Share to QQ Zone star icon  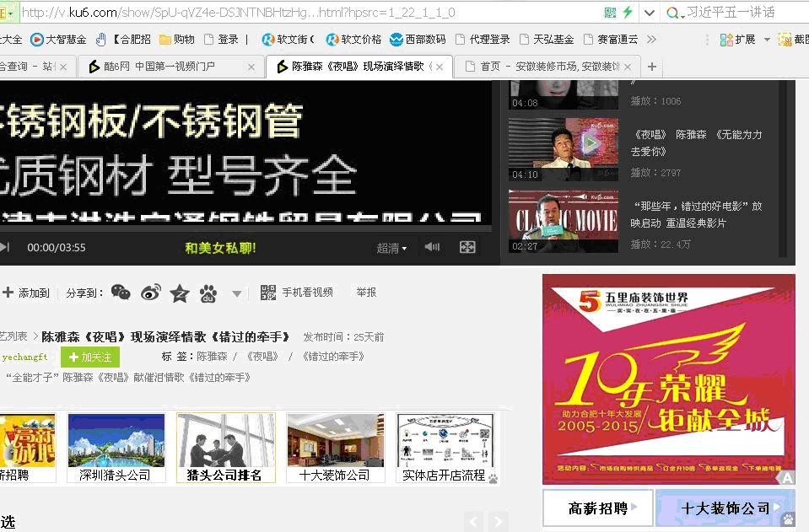[x=180, y=293]
